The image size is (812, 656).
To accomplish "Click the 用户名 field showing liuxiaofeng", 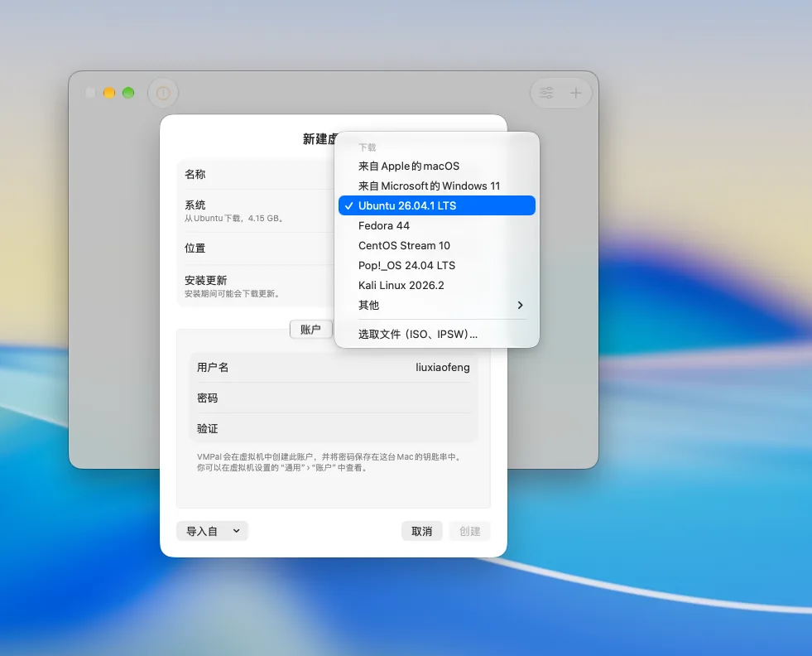I will (333, 368).
